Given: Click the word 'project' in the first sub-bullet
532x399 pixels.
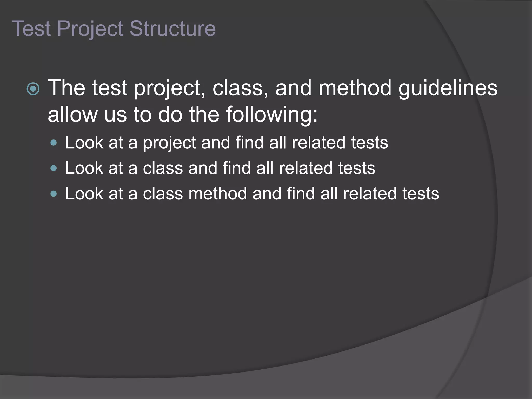Looking at the screenshot, I should point(169,143).
